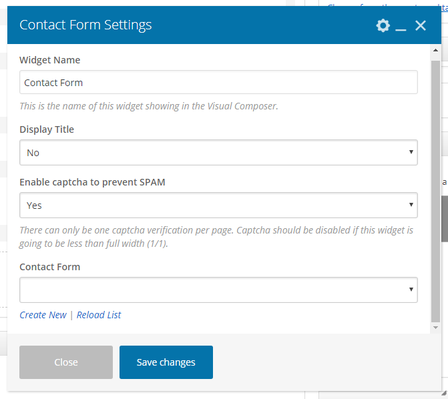Click the Widget Name input field
448x399 pixels.
pos(218,82)
